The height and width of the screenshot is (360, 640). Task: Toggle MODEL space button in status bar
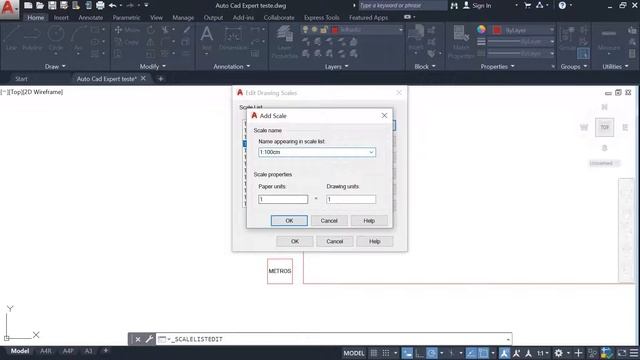coord(354,353)
